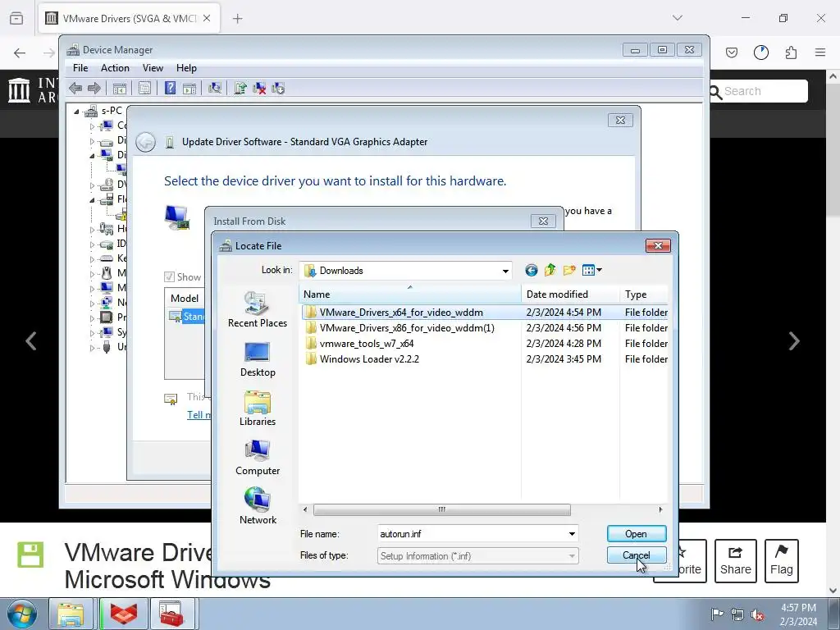Click the browser back arrow
The image size is (840, 630).
(x=20, y=52)
